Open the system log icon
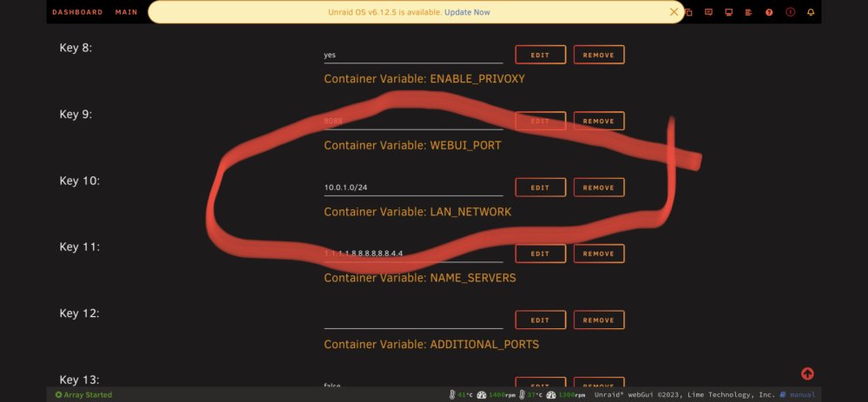The width and height of the screenshot is (868, 402). click(748, 12)
